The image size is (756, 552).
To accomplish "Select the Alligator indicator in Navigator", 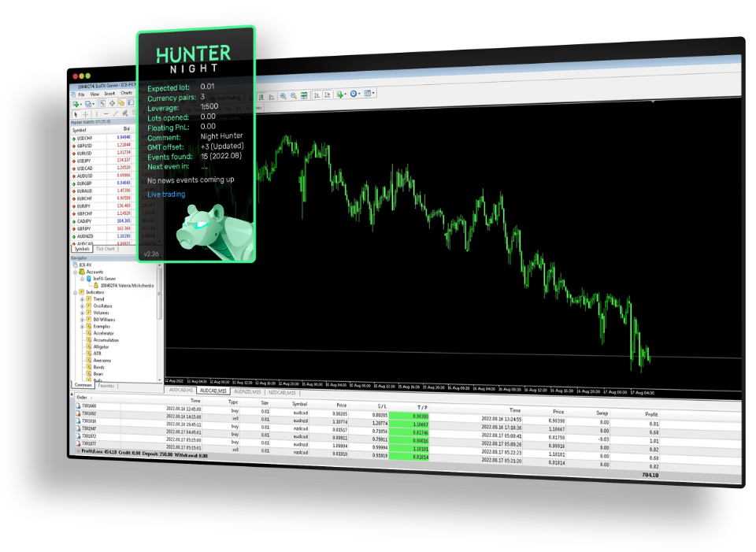I will click(x=101, y=347).
